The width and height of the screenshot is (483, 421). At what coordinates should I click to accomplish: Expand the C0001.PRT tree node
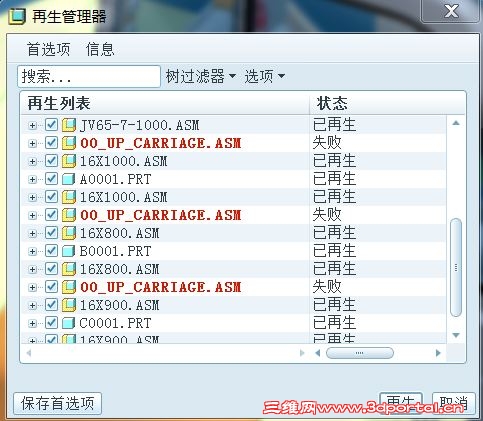[32, 324]
